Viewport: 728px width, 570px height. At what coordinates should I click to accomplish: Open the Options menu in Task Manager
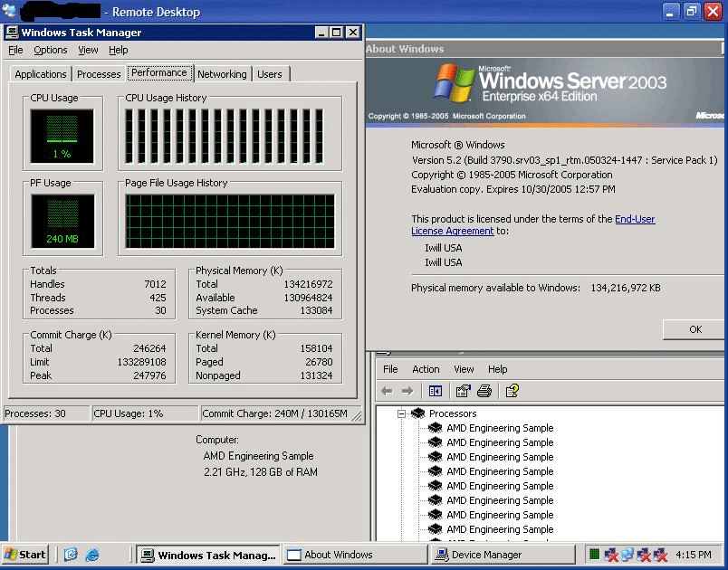(x=51, y=50)
